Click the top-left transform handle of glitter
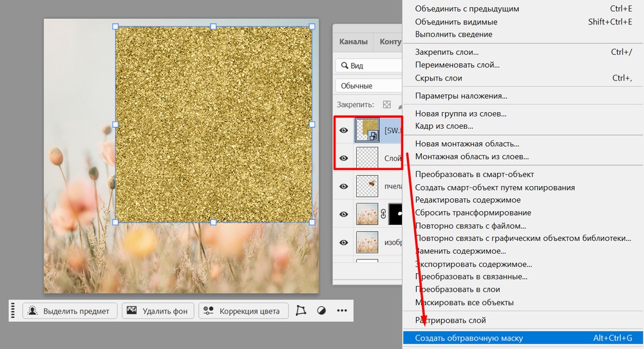This screenshot has width=644, height=349. point(116,26)
